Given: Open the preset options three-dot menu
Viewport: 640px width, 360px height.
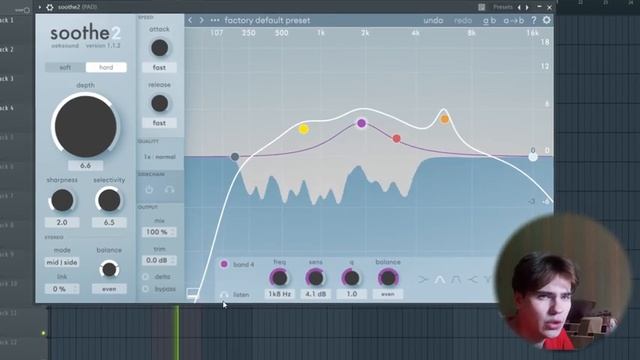Looking at the screenshot, I should (215, 20).
